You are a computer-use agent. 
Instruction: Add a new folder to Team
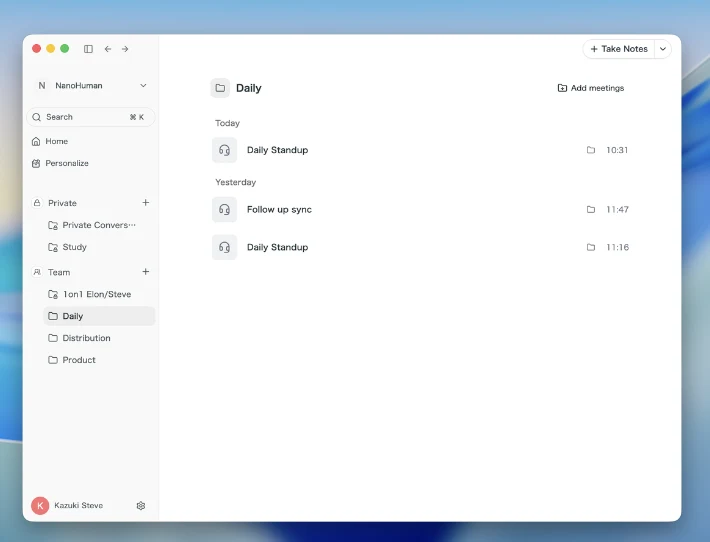pyautogui.click(x=145, y=272)
